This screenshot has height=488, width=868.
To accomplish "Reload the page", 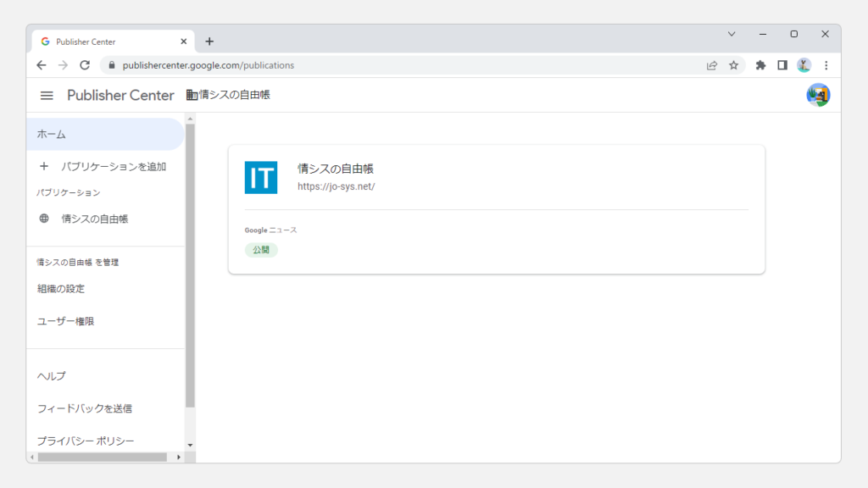I will 85,65.
